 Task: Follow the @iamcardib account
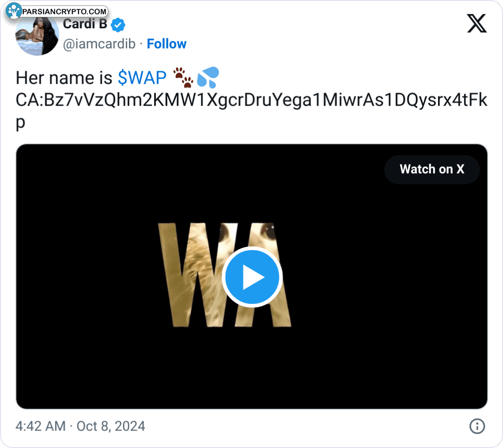166,44
